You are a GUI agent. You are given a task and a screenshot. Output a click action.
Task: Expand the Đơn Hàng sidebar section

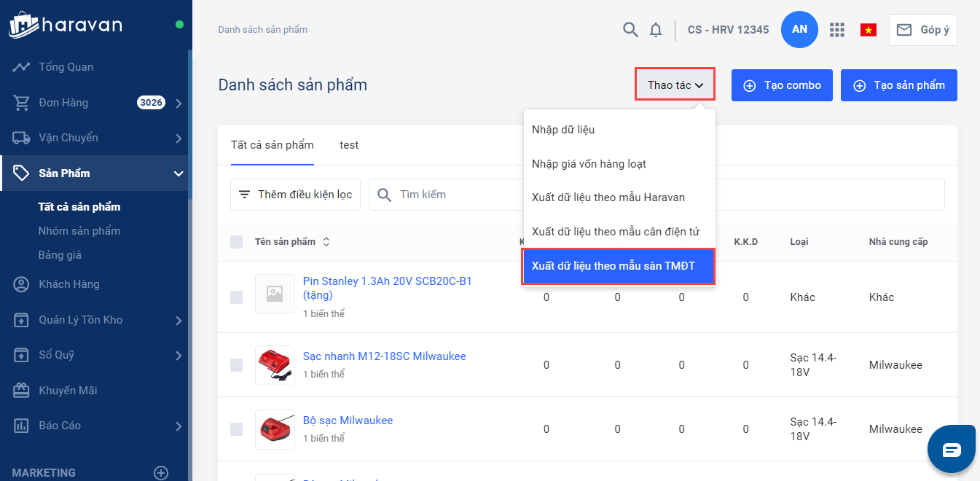178,103
